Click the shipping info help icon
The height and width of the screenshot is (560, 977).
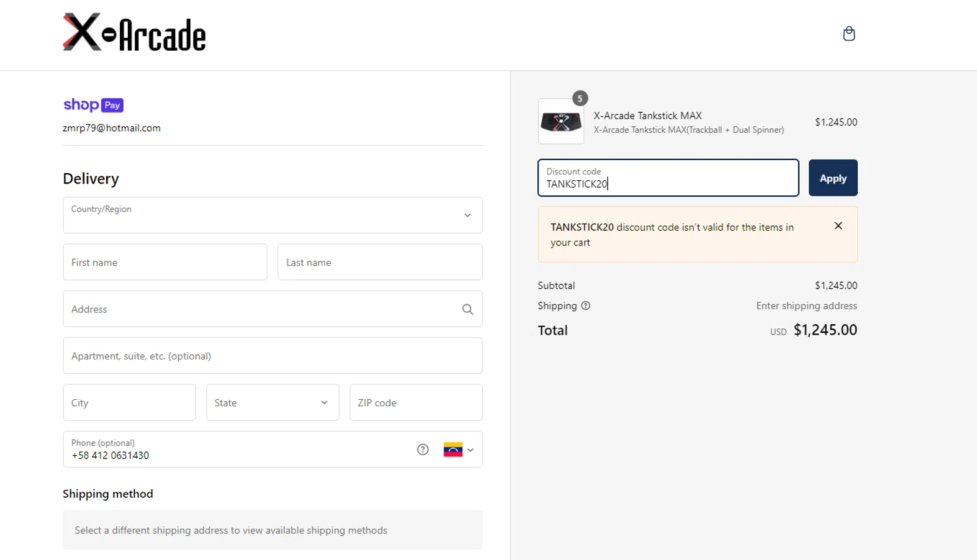(586, 306)
